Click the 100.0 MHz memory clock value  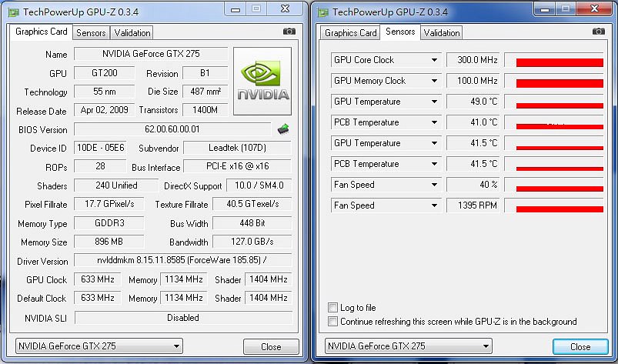(x=473, y=81)
